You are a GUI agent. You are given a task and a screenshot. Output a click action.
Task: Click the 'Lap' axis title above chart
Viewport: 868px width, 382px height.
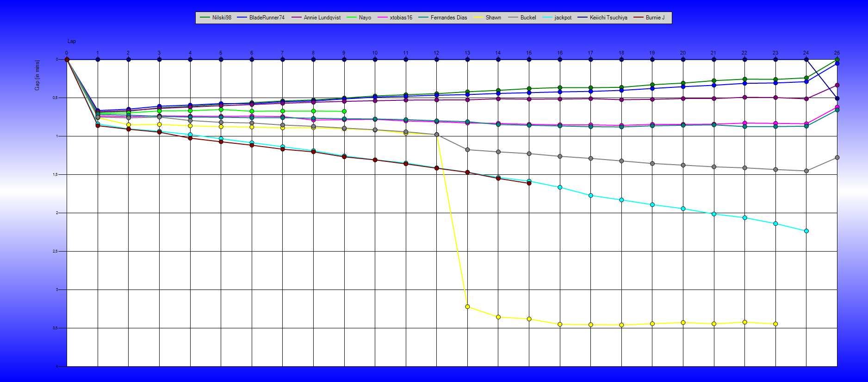tap(72, 41)
